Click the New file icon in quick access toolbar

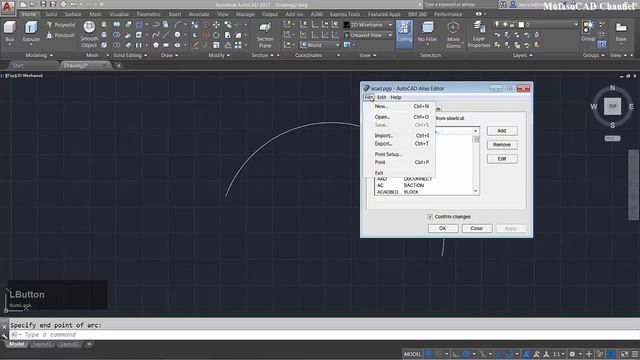click(x=24, y=4)
